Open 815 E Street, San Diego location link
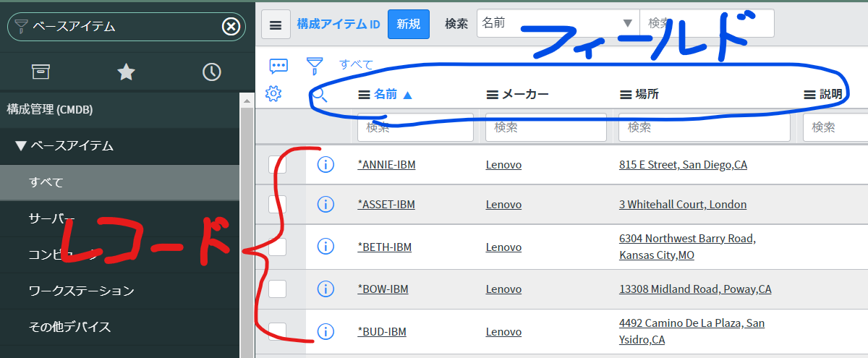This screenshot has height=358, width=868. coord(683,165)
